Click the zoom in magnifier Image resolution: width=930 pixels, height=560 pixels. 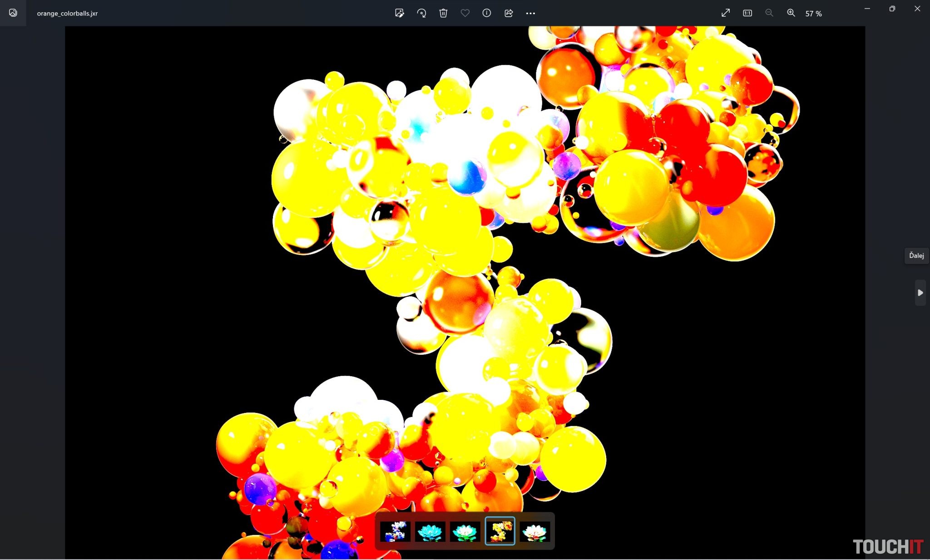(x=791, y=13)
